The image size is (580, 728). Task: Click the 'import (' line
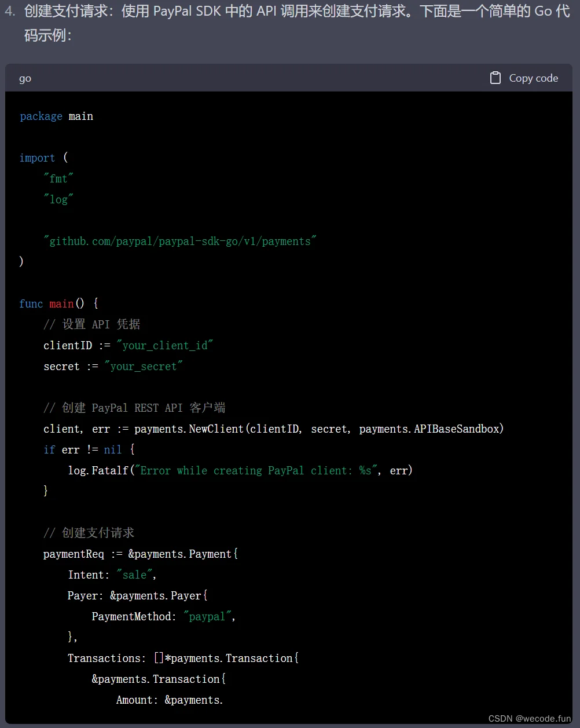(x=43, y=158)
